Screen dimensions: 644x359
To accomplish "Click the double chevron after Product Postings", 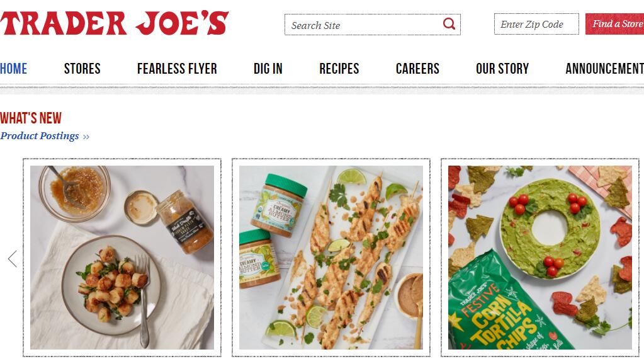I will (x=86, y=137).
